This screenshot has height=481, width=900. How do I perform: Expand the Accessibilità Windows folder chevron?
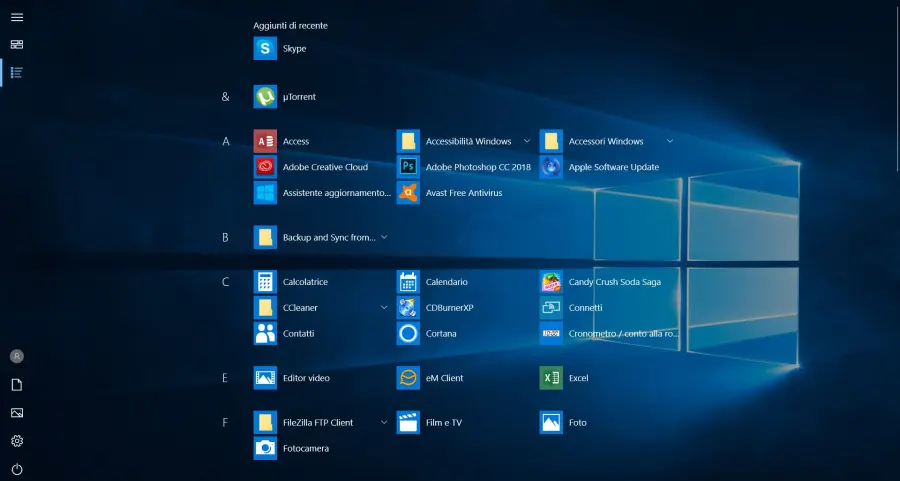(x=526, y=141)
